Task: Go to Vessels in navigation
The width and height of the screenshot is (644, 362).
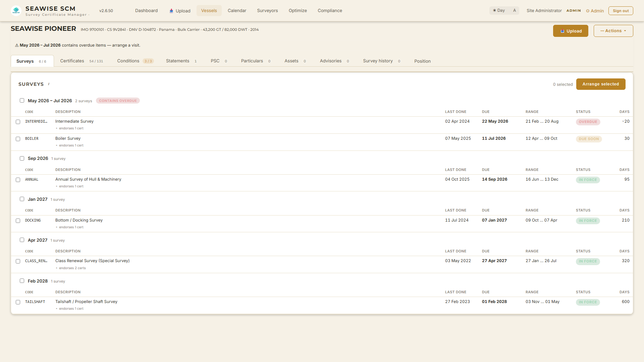Action: [x=209, y=11]
